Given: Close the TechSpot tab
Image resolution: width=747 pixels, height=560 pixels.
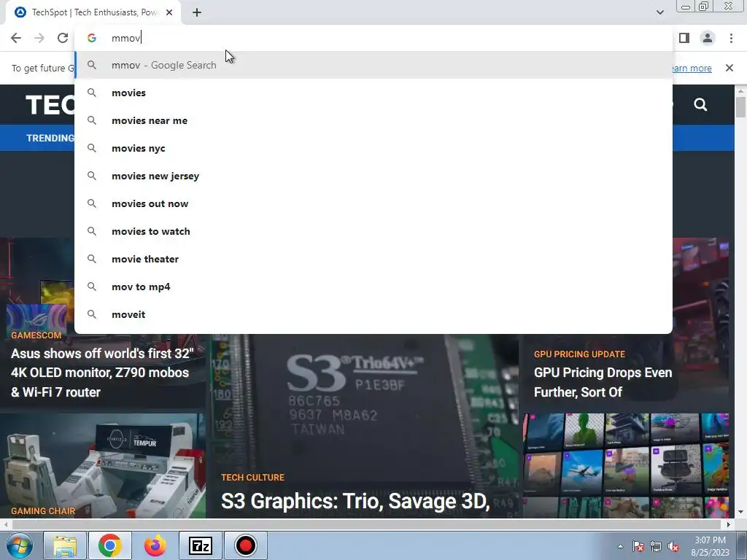Looking at the screenshot, I should click(169, 12).
